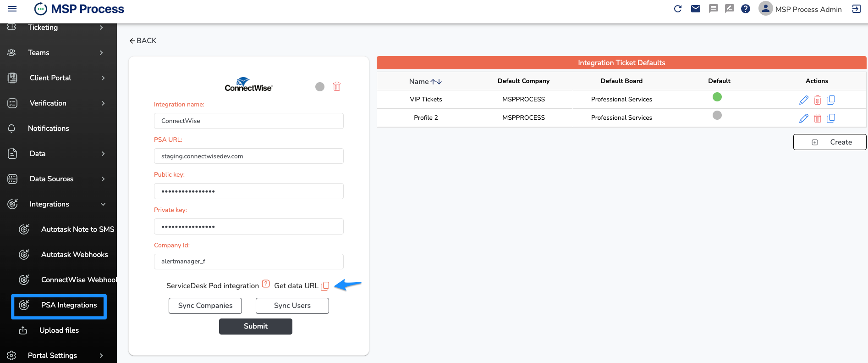This screenshot has width=868, height=363.
Task: Click the Sync Companies button
Action: point(205,306)
